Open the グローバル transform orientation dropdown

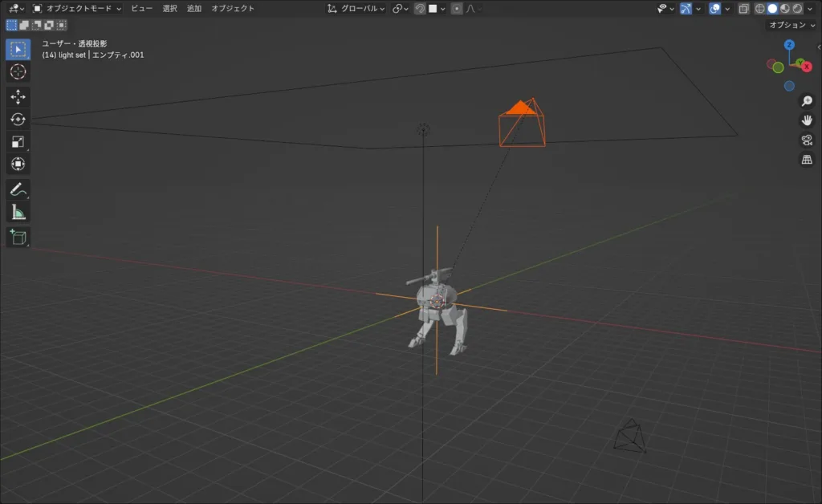[x=356, y=9]
